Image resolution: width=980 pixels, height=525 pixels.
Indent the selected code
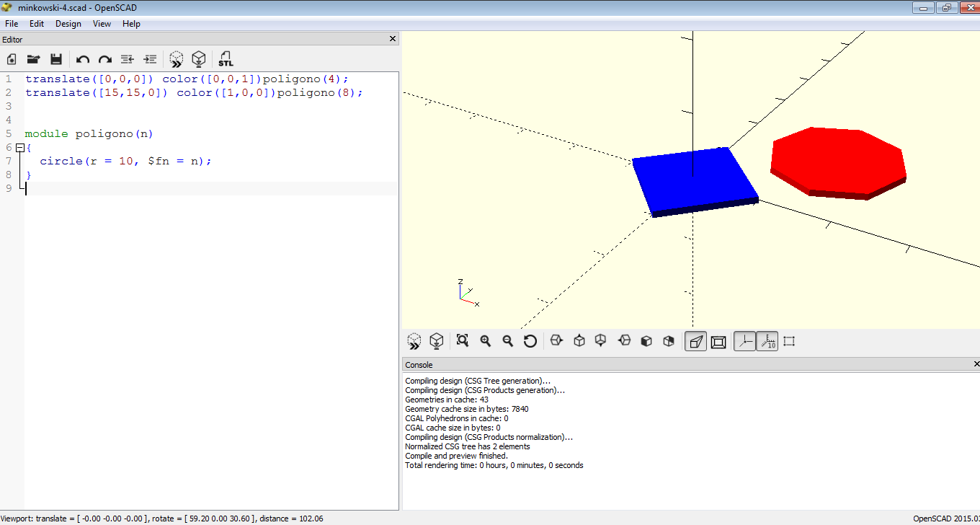(x=150, y=59)
